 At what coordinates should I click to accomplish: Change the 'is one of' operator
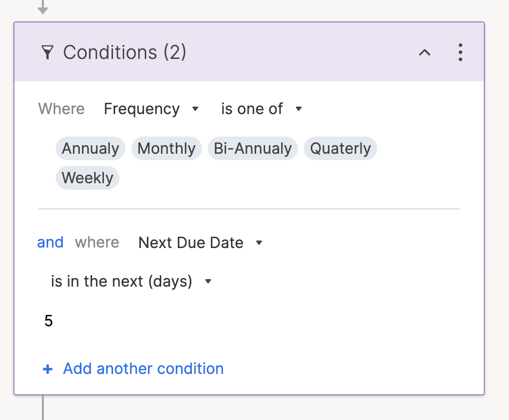[x=252, y=109]
